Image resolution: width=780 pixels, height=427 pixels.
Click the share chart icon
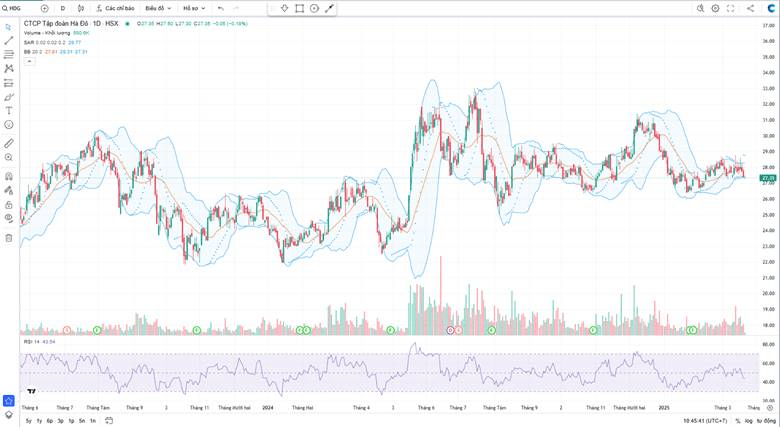750,8
